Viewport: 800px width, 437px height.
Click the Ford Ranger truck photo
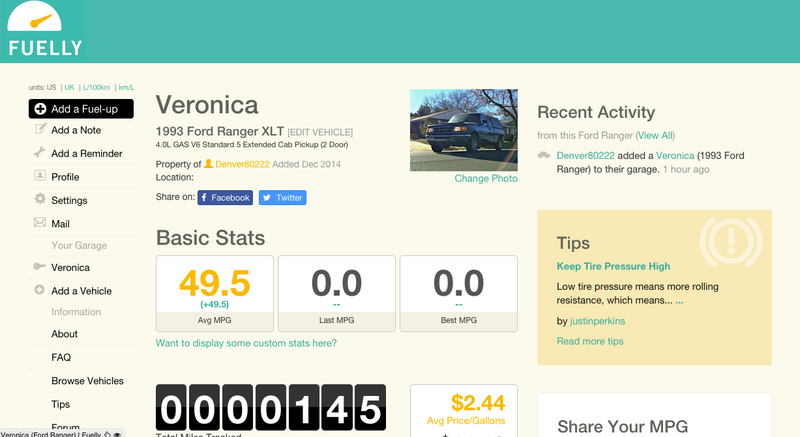click(464, 130)
